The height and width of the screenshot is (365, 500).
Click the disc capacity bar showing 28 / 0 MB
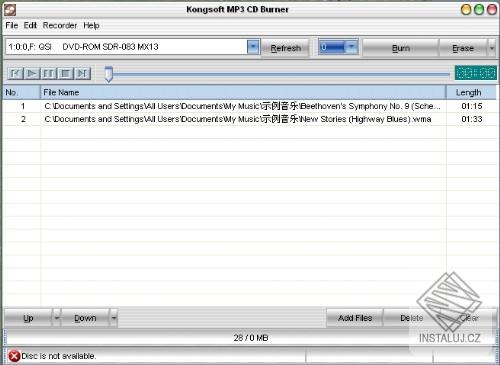[251, 338]
